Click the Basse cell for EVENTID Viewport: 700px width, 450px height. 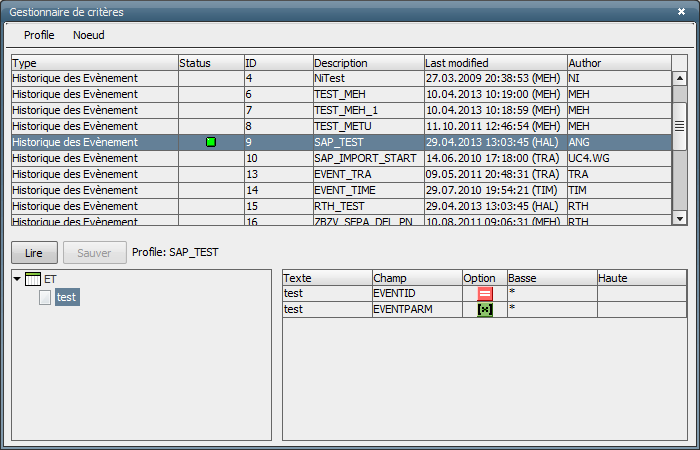[x=551, y=294]
